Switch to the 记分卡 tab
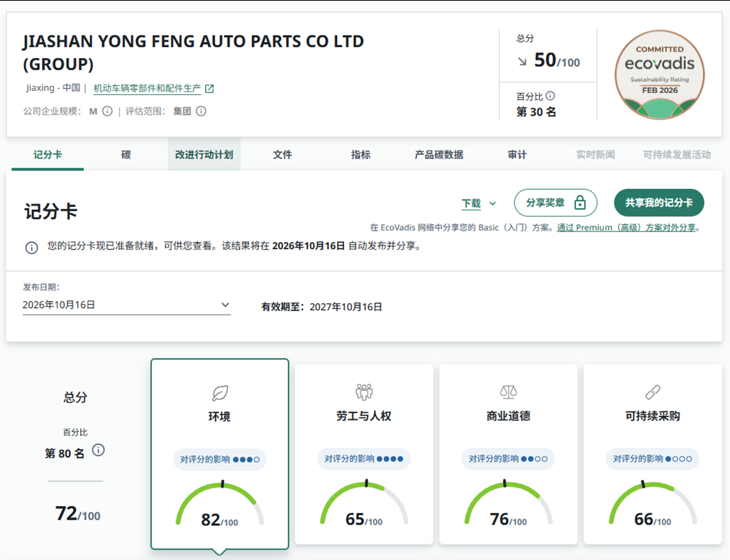This screenshot has width=730, height=560. 48,155
